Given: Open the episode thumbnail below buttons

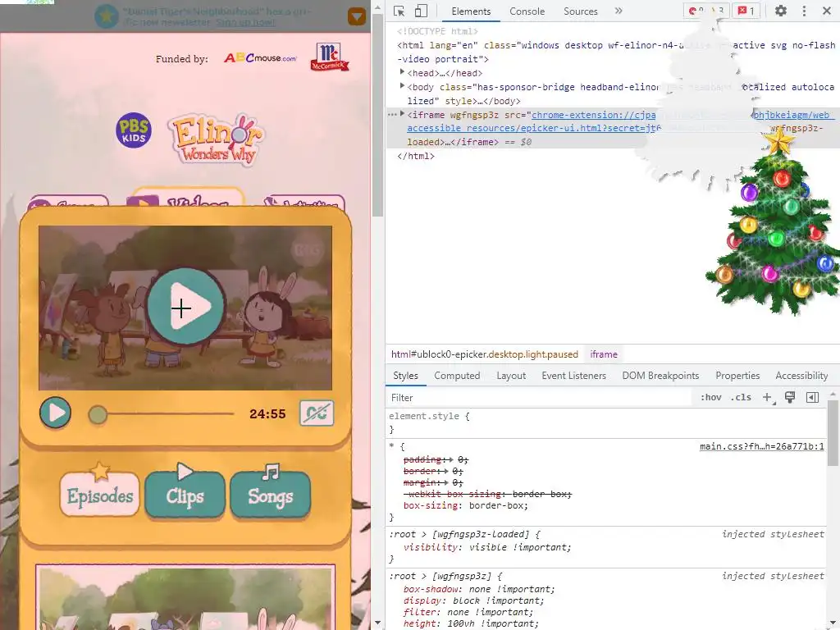Looking at the screenshot, I should point(185,597).
